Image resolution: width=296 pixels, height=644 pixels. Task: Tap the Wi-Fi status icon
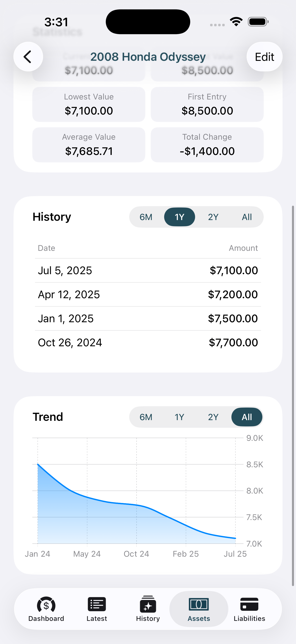click(236, 22)
